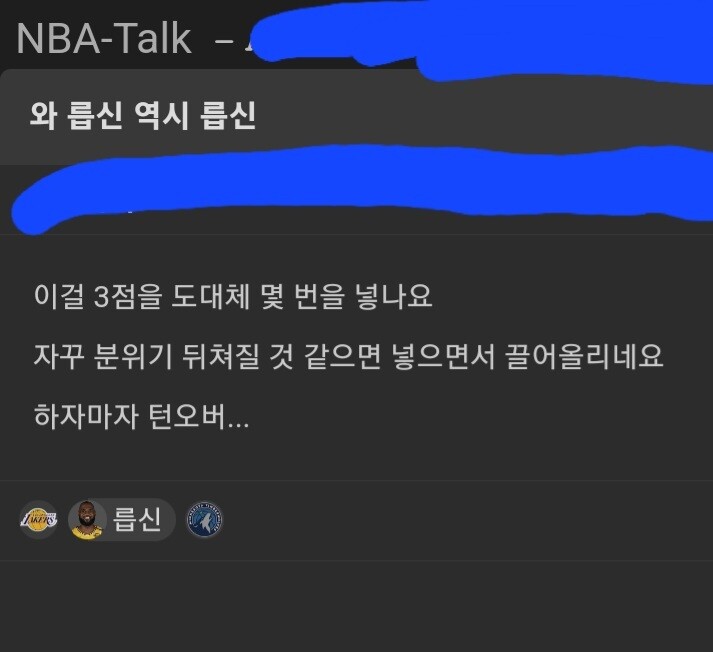Image resolution: width=713 pixels, height=652 pixels.
Task: Click the line 하자마자 턴오버...
Action: 141,416
